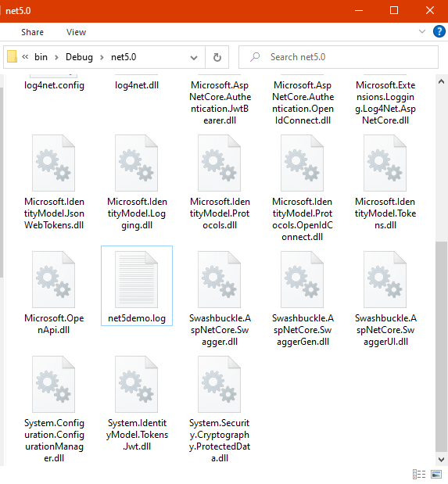Screen dimensions: 448x484
Task: Select the Microsoft.IdentityModel.JsonWebTokens.dll file icon
Action: (54, 163)
